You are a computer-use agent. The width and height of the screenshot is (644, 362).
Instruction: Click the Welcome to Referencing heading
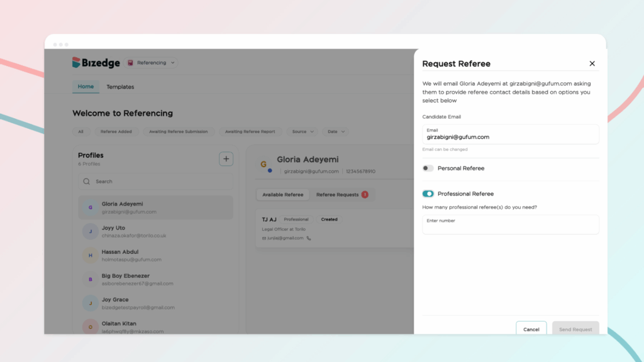point(123,113)
